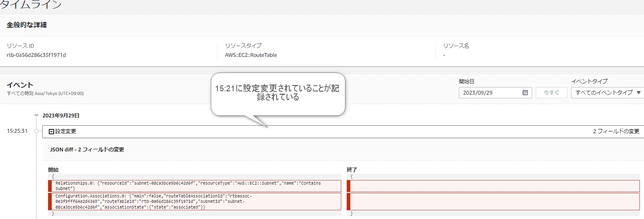This screenshot has width=644, height=219.
Task: Open the すべてのイベントタイプ dropdown
Action: (x=608, y=93)
